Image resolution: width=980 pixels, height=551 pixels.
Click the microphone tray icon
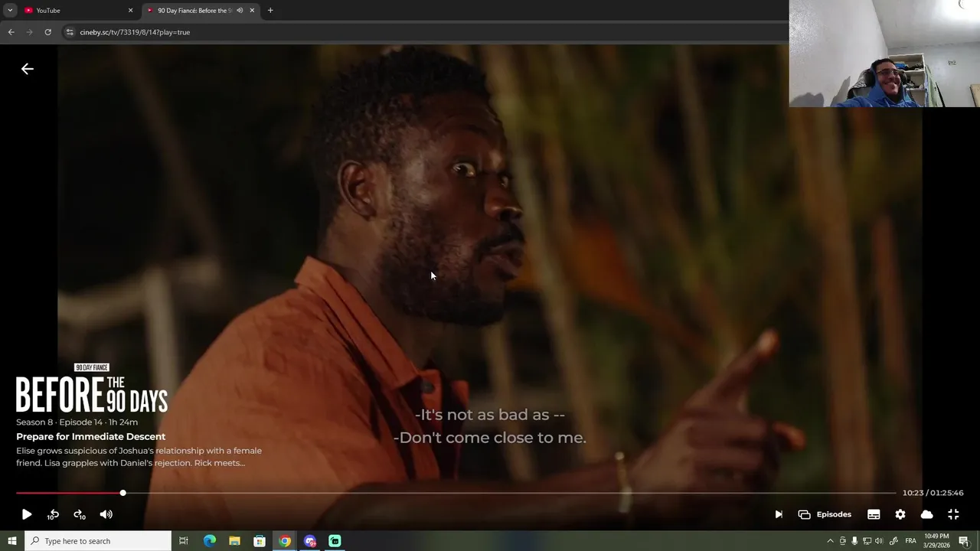tap(854, 541)
